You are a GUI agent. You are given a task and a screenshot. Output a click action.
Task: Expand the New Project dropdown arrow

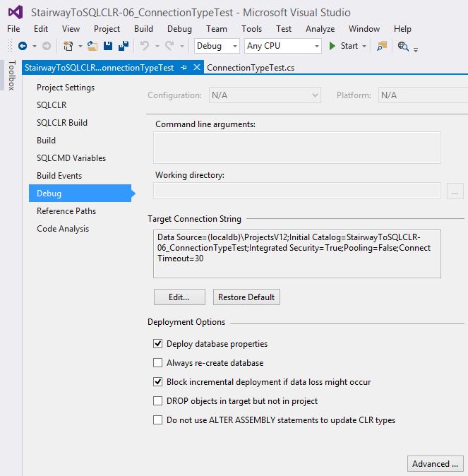click(x=80, y=46)
